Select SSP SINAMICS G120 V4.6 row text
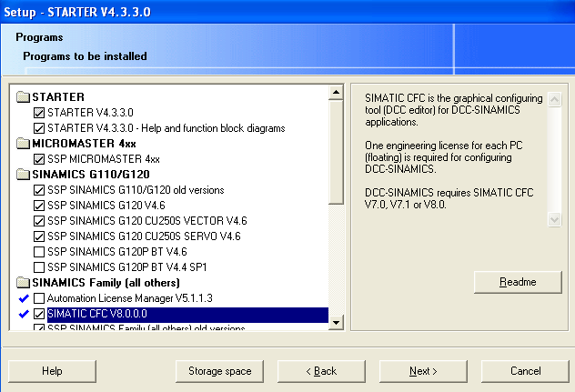The height and width of the screenshot is (392, 575). pyautogui.click(x=106, y=206)
